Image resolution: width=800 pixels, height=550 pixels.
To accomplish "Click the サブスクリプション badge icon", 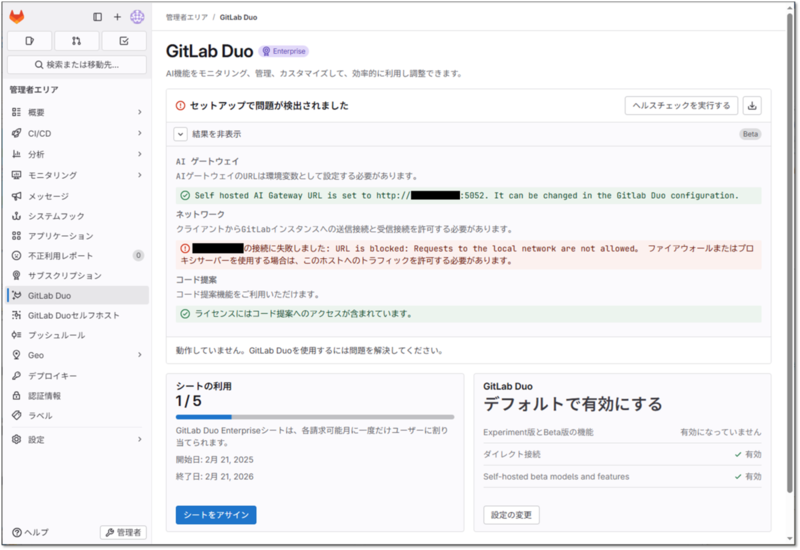I will click(x=16, y=276).
